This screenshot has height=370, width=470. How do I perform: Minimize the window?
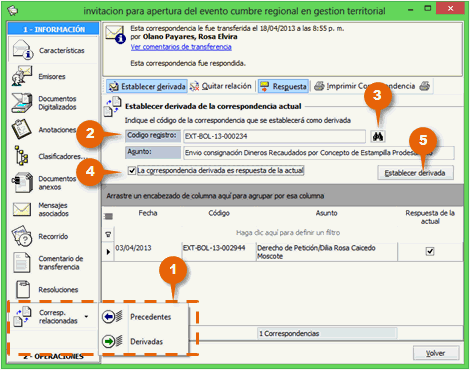pos(411,9)
